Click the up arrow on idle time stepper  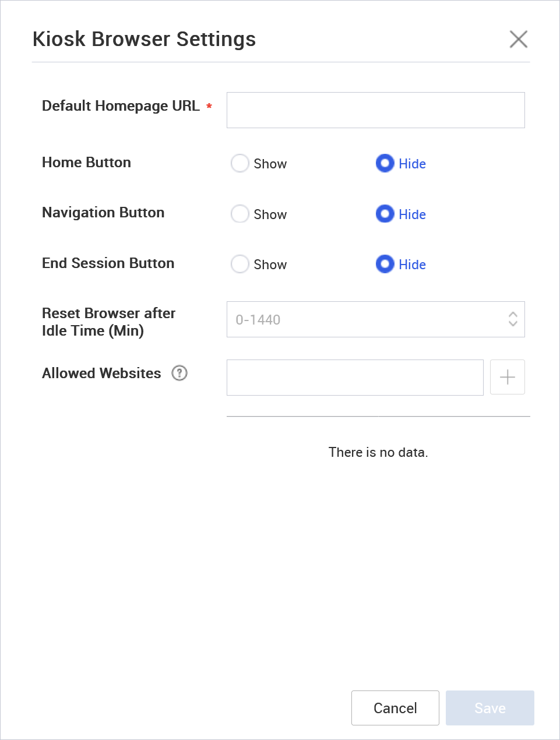coord(512,315)
